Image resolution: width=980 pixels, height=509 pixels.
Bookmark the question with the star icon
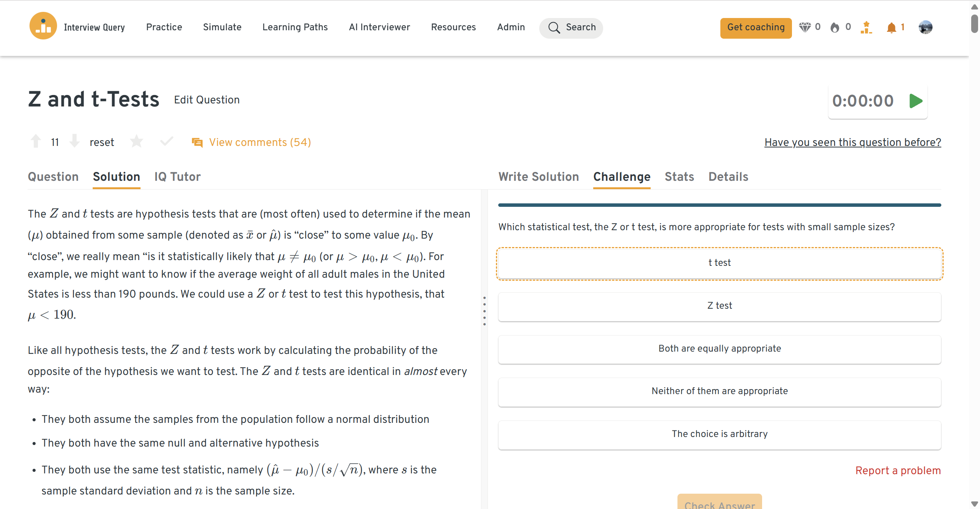[136, 142]
